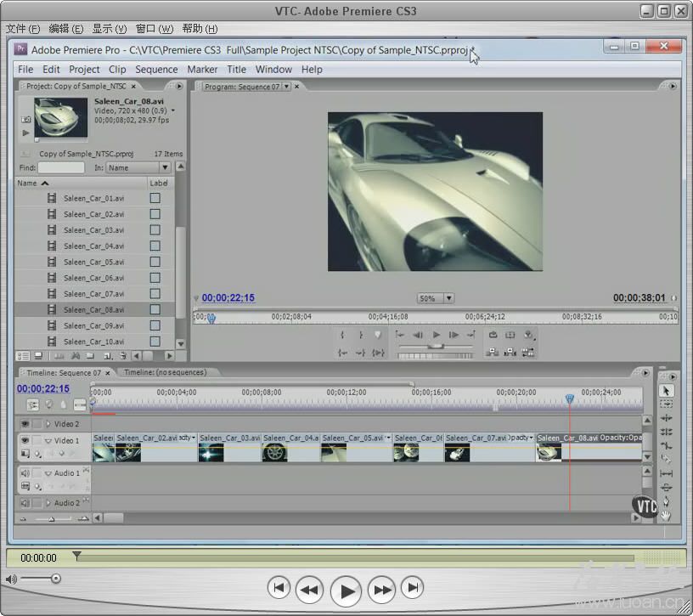Select the Ripple Edit tool
The height and width of the screenshot is (616, 693).
(x=666, y=418)
